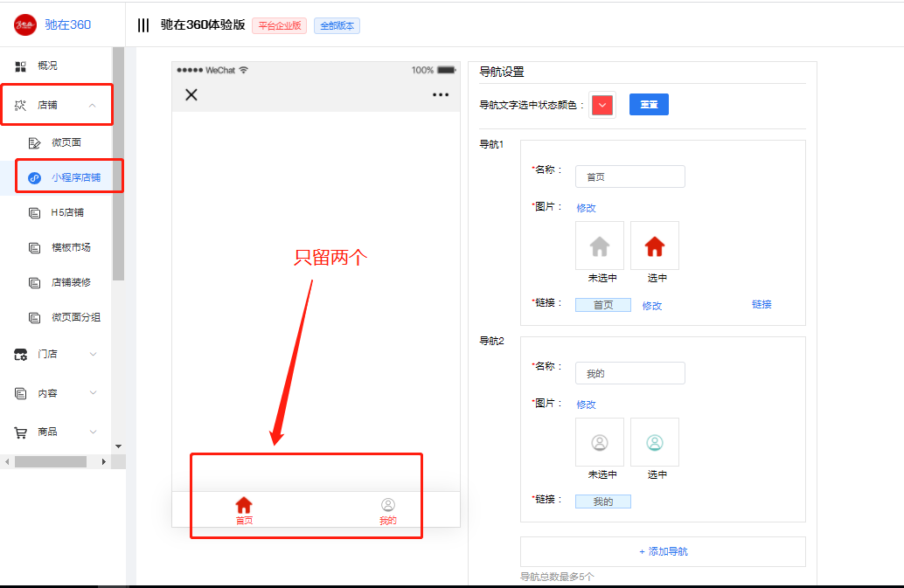Expand the 内容 menu chevron
The image size is (904, 588).
(93, 393)
